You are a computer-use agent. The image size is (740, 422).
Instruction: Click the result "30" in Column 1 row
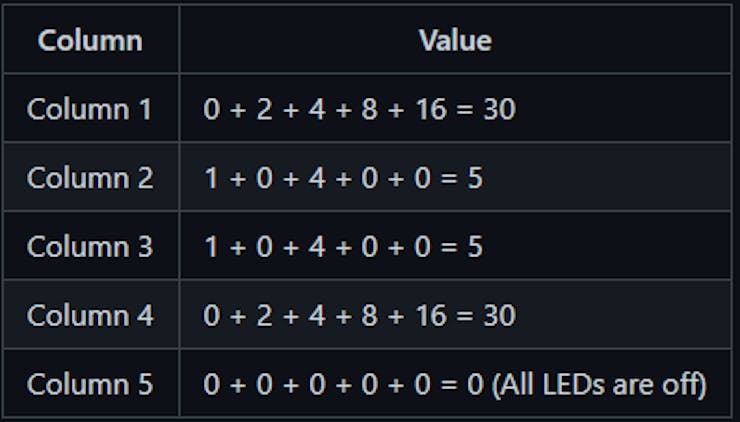pyautogui.click(x=499, y=109)
